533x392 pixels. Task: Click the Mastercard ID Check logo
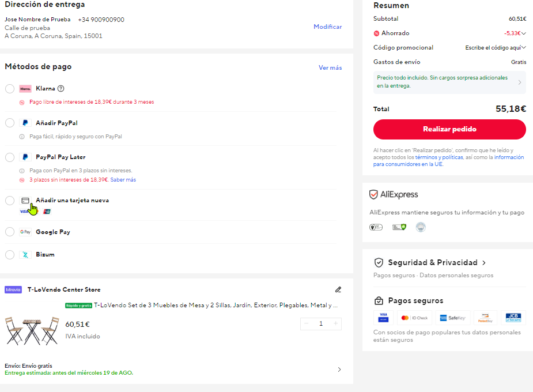point(414,318)
